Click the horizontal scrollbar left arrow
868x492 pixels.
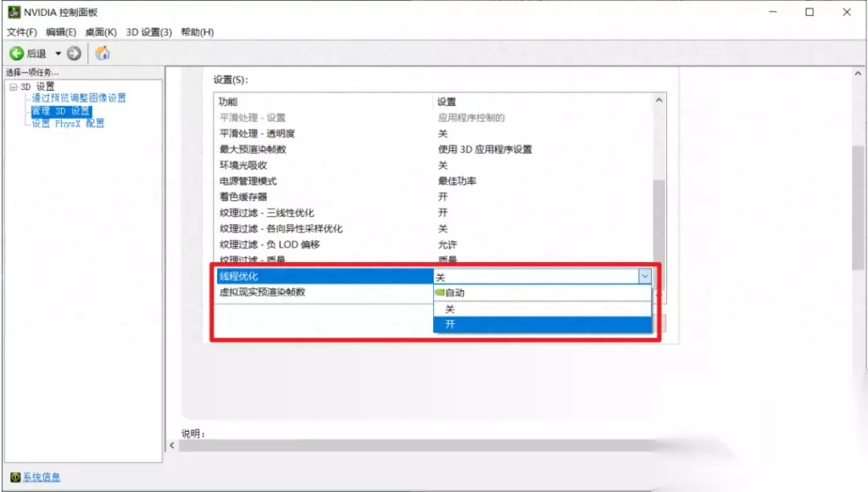coord(172,445)
